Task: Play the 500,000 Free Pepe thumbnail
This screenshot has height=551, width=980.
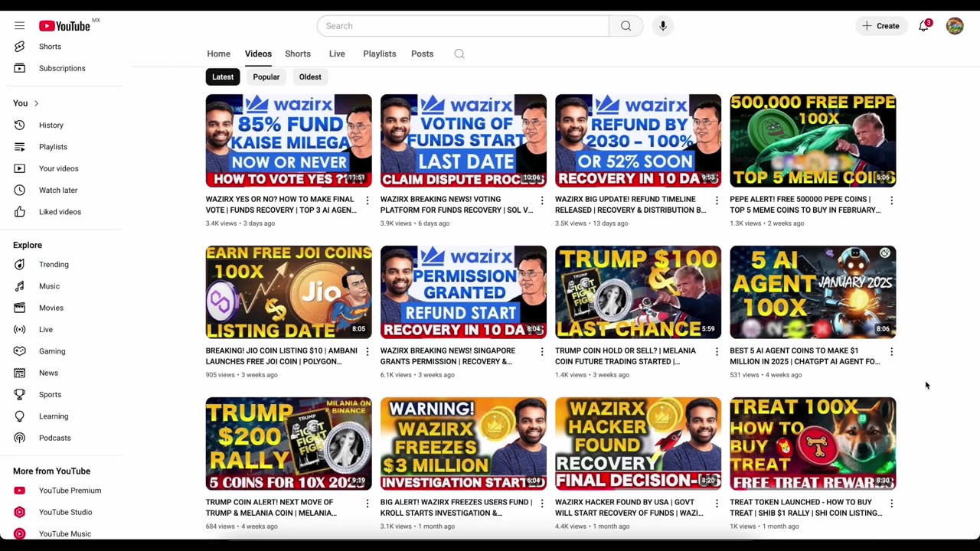Action: pos(813,141)
